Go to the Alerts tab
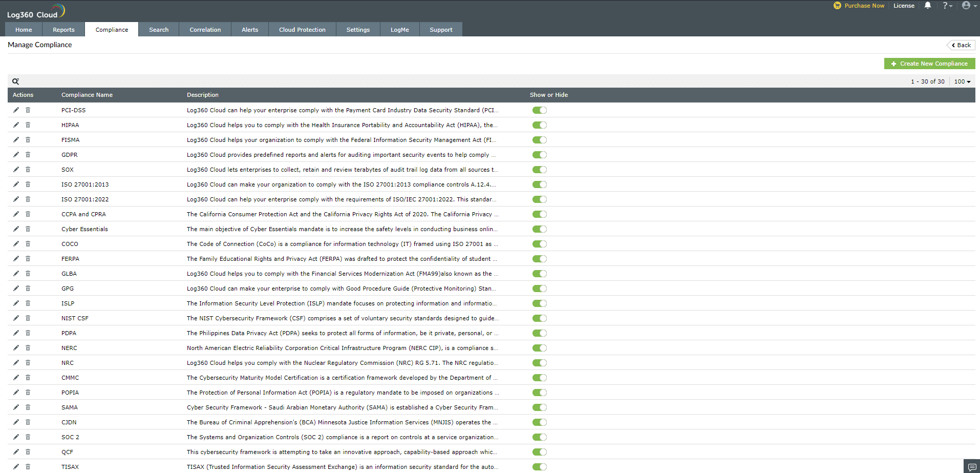The image size is (980, 473). 250,30
